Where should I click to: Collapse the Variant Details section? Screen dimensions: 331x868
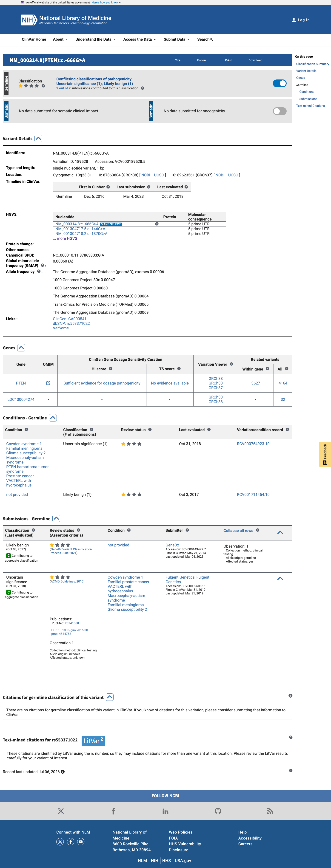click(38, 139)
